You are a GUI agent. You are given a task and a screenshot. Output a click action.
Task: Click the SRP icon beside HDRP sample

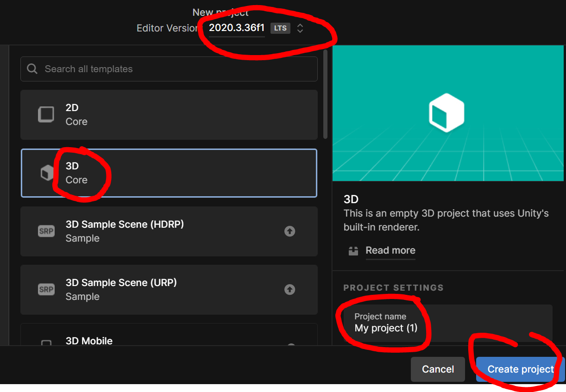pos(46,231)
